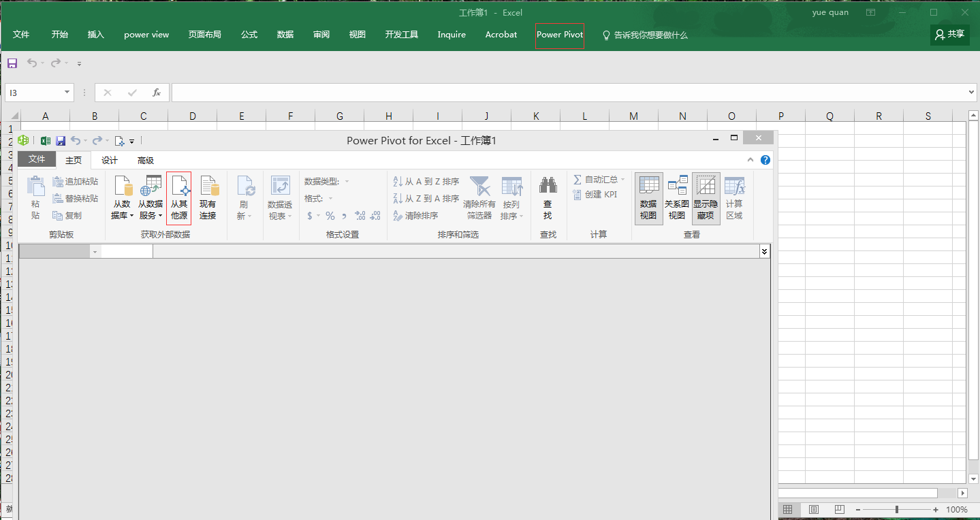
Task: Switch to Excel via green Excel icon in Power Pivot
Action: coord(46,141)
